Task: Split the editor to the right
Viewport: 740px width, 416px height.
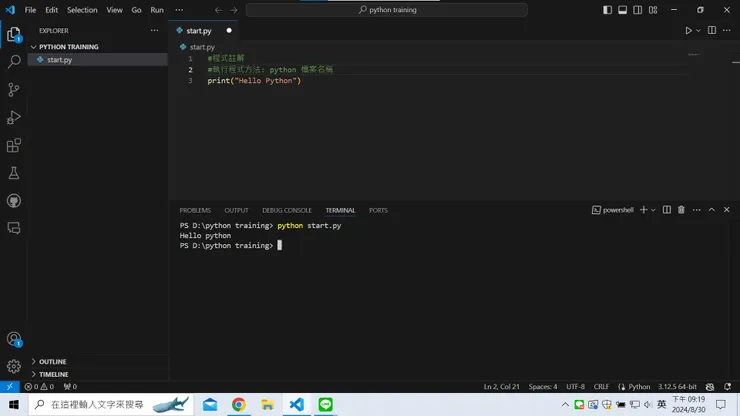Action: click(x=712, y=31)
